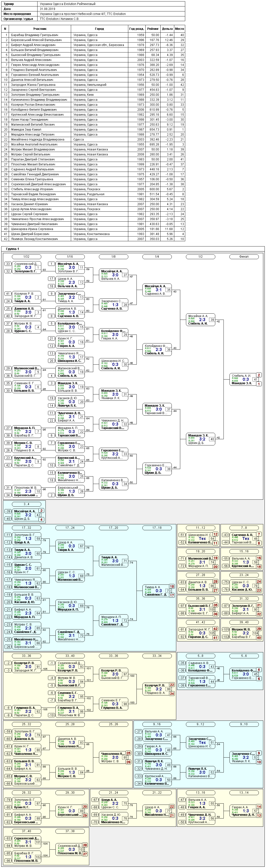This screenshot has width=266, height=868.
Task: Click the '15...16' bracket header
Action: (244, 551)
